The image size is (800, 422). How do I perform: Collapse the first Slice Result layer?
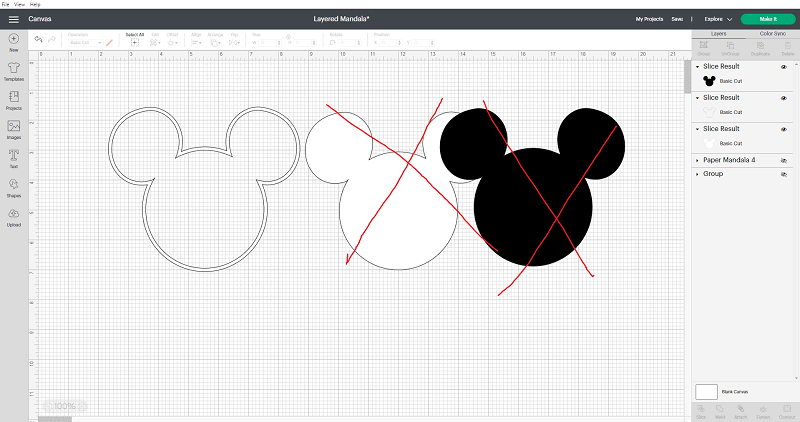697,67
